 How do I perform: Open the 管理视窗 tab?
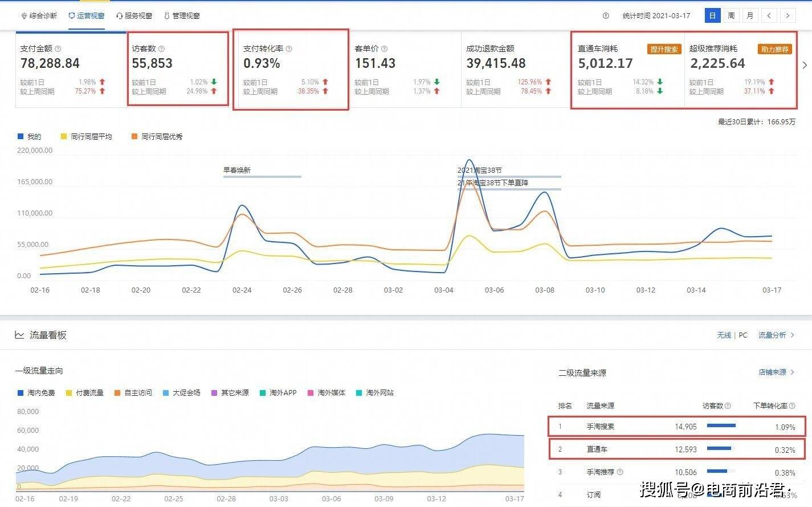[x=182, y=16]
